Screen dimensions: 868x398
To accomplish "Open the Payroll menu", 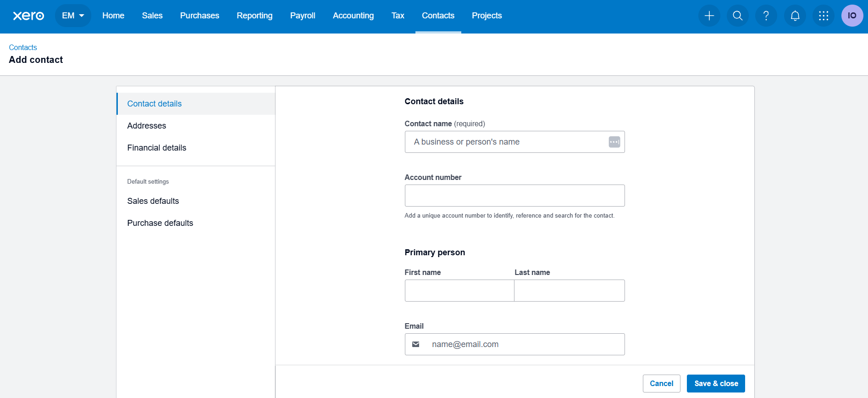I will (x=303, y=16).
